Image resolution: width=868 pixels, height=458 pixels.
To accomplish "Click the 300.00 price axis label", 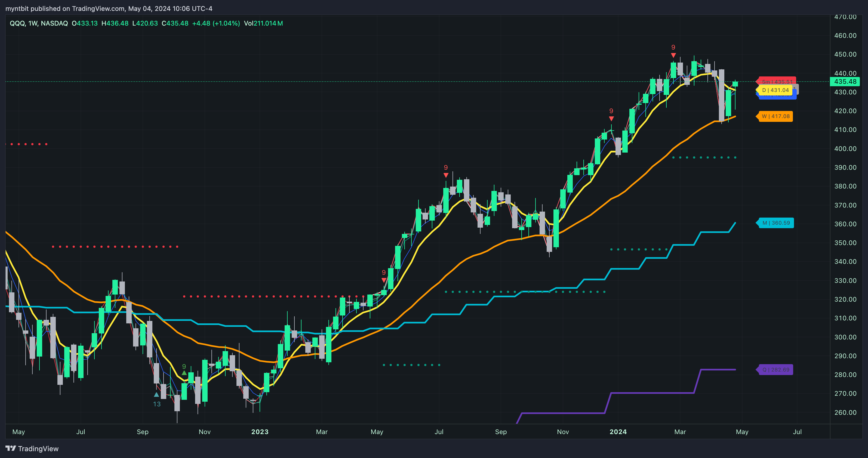I will 845,337.
